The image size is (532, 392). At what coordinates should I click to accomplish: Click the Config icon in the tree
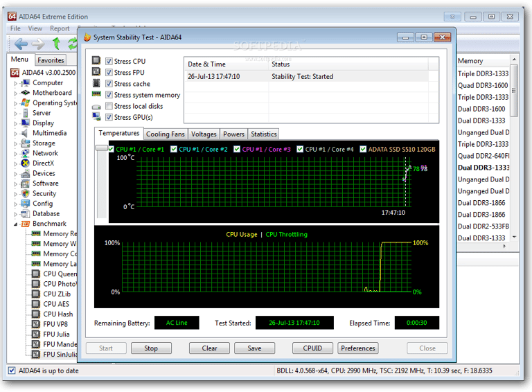tap(25, 204)
